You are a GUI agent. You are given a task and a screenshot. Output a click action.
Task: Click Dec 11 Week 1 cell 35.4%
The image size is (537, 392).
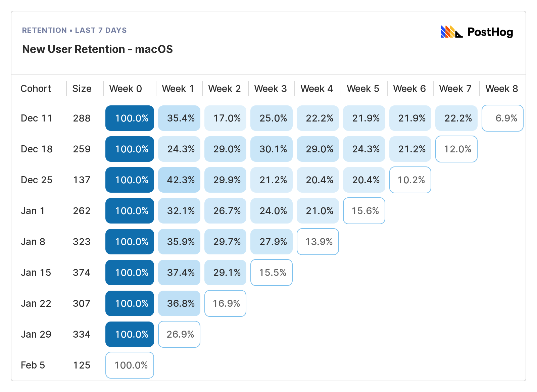pyautogui.click(x=179, y=118)
